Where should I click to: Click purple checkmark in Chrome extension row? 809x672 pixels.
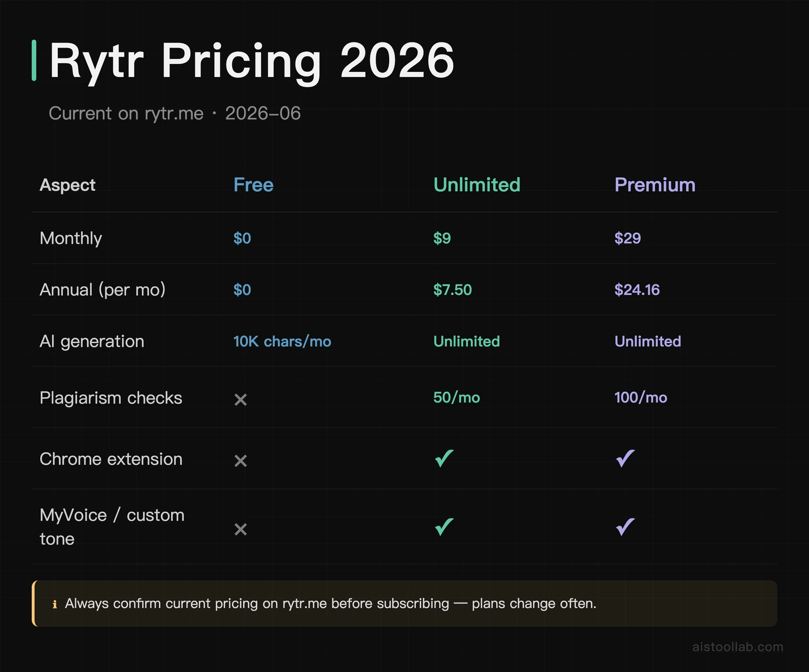625,458
